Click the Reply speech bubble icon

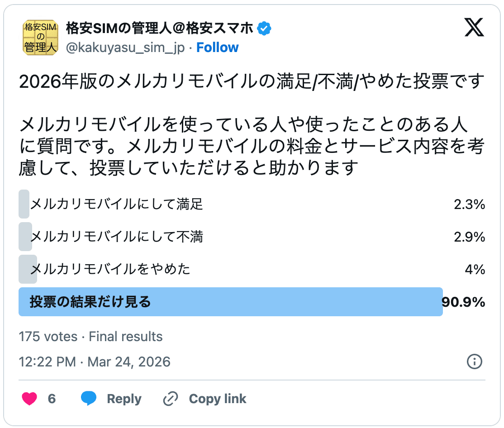click(89, 399)
